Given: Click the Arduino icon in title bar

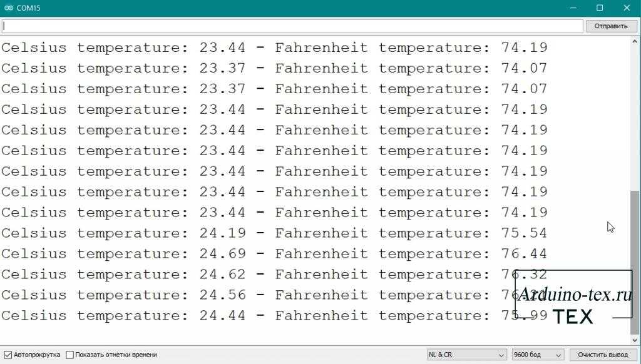Looking at the screenshot, I should [x=9, y=8].
